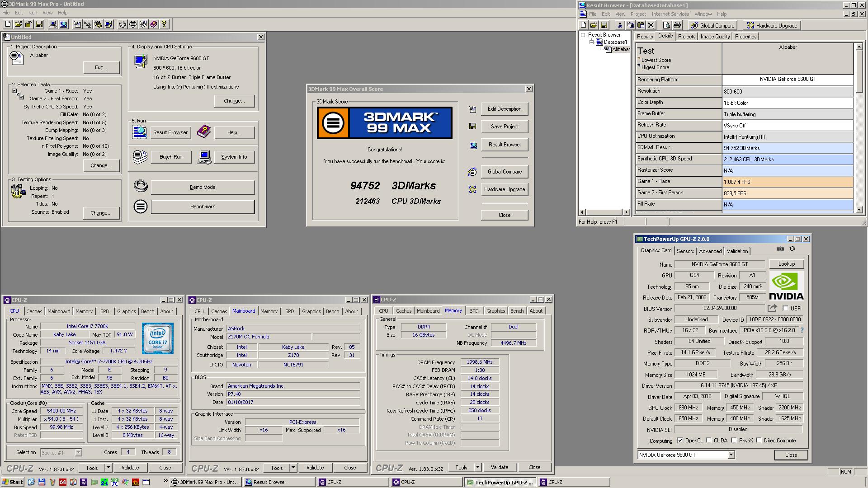Screen dimensions: 868x488
Task: Open Internet Services menu in Result Browser
Action: (670, 14)
